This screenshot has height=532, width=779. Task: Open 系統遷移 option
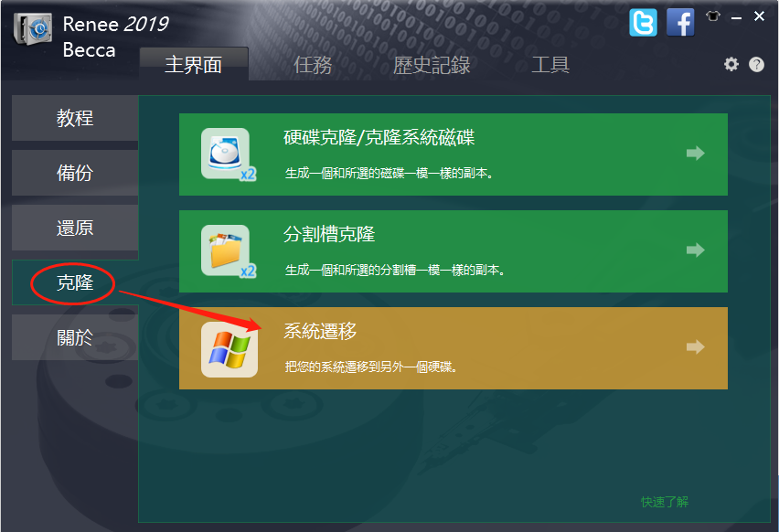coord(454,348)
